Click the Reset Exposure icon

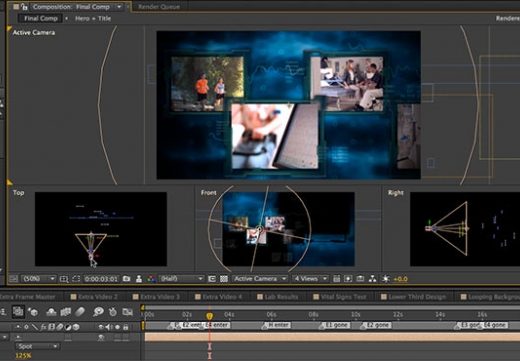386,279
